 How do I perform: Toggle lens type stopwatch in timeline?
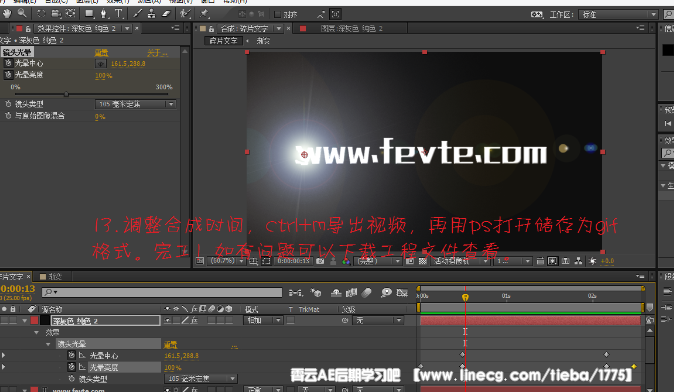pos(71,379)
